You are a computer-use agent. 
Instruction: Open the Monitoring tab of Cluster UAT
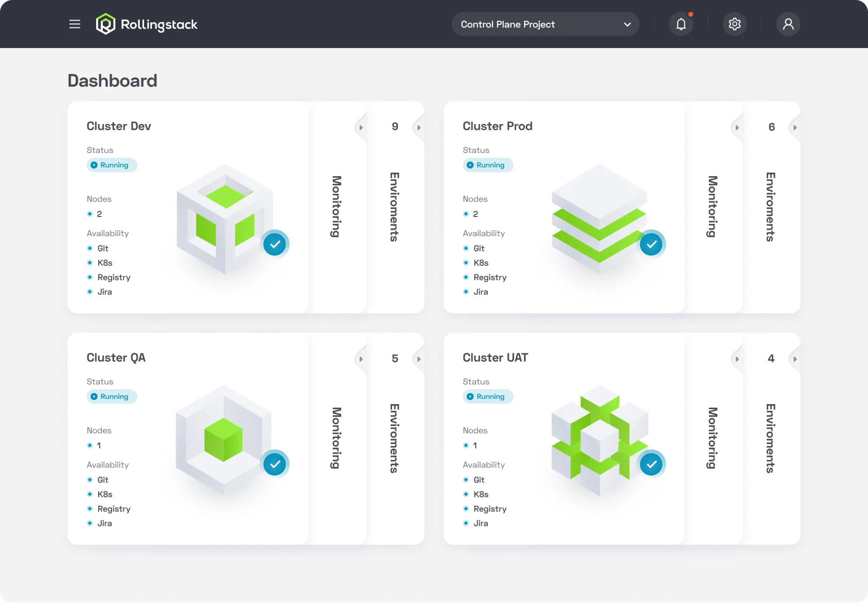[x=712, y=438]
